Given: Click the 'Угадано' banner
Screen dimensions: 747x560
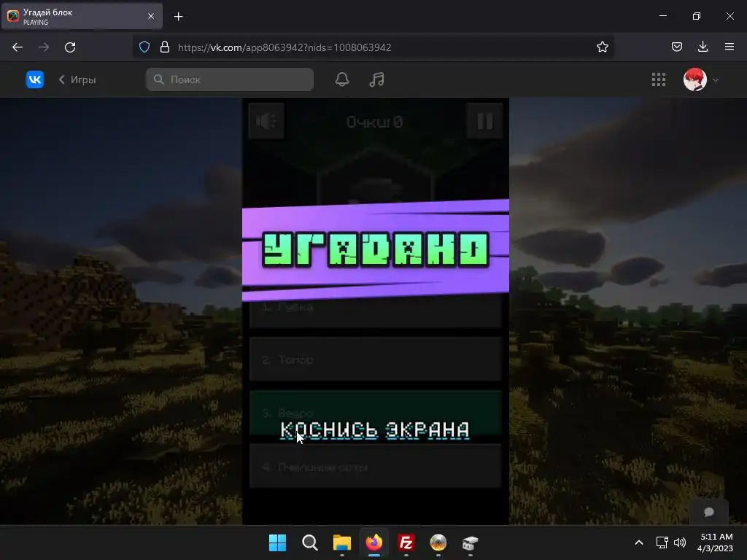Looking at the screenshot, I should (x=376, y=249).
